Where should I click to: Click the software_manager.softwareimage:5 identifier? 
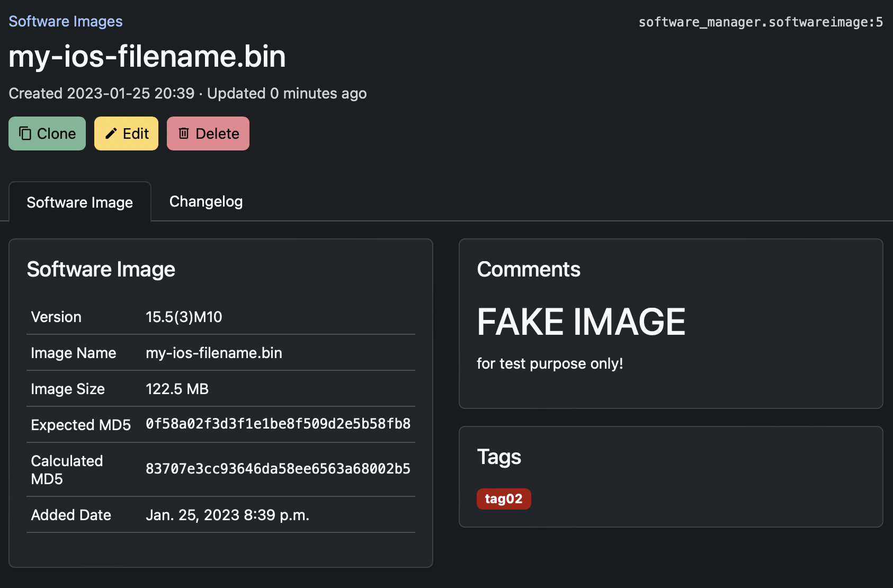pyautogui.click(x=761, y=22)
